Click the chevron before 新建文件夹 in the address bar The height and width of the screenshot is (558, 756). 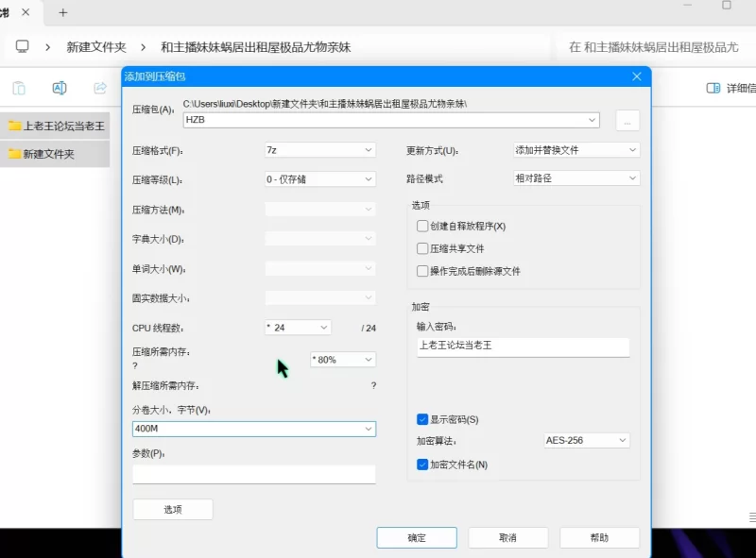[x=47, y=47]
